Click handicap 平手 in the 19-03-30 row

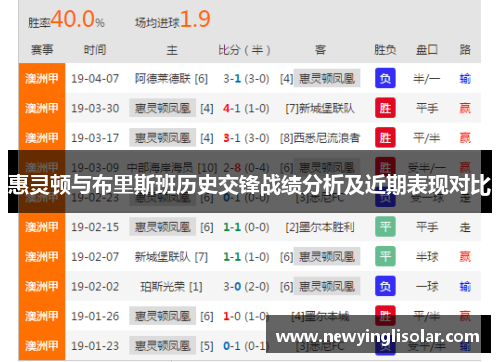(x=427, y=108)
